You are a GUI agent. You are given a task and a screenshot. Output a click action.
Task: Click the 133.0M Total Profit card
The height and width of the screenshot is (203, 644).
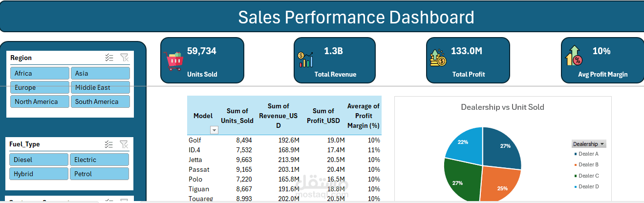(x=468, y=60)
